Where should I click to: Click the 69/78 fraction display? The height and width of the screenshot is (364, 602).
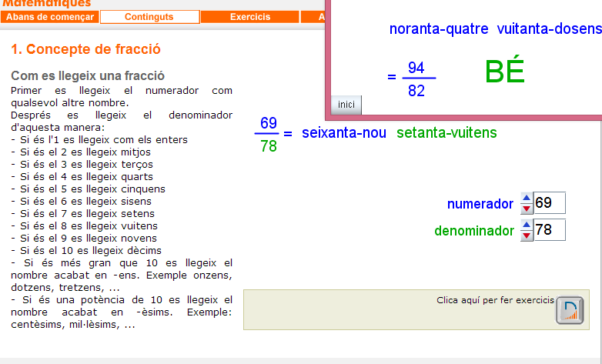tap(268, 134)
